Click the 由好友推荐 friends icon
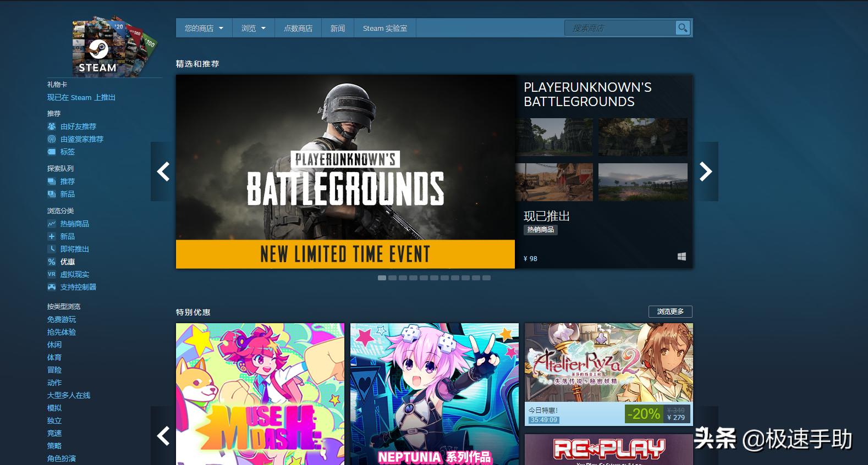868x465 pixels. (52, 126)
